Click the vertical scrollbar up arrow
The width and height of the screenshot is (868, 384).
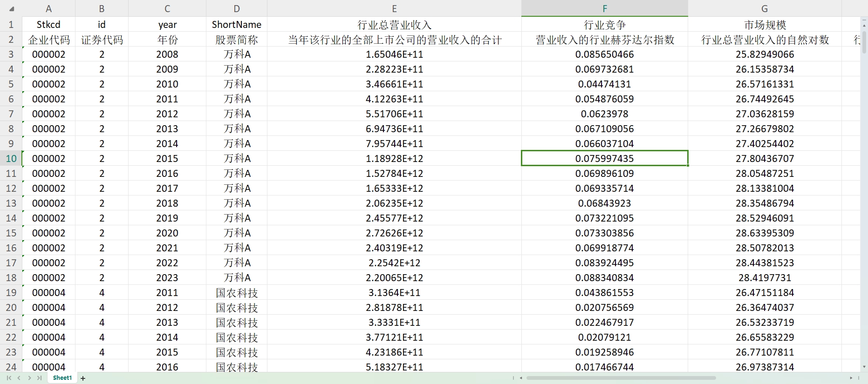864,26
